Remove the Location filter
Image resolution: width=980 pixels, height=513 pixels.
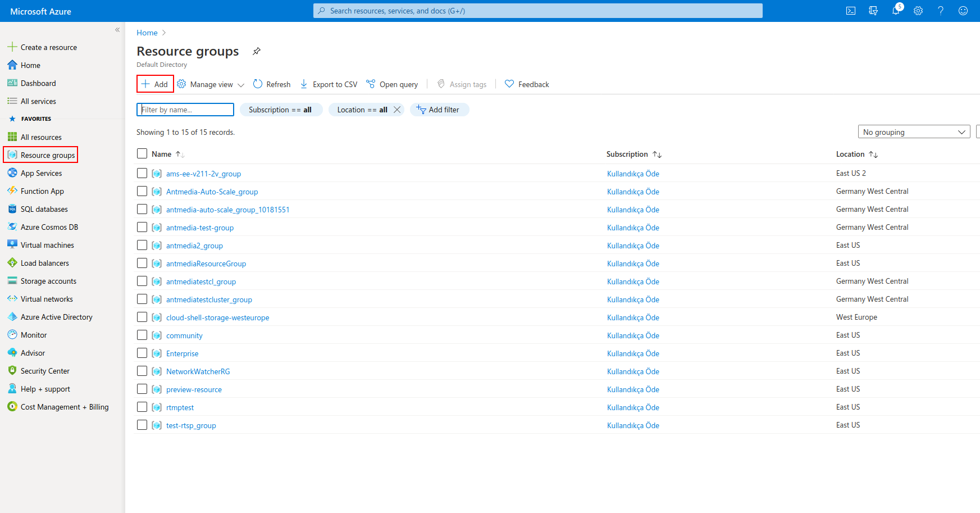(397, 110)
